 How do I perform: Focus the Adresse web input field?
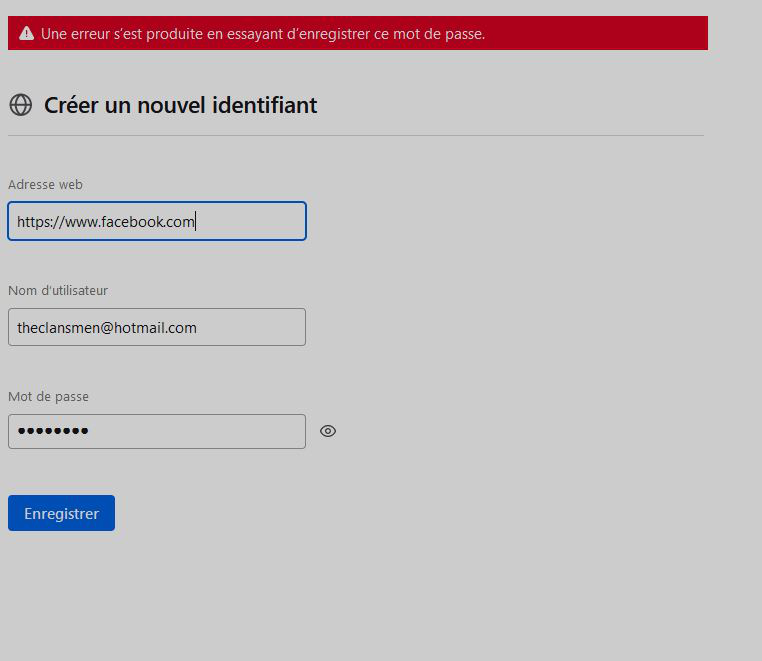coord(157,221)
